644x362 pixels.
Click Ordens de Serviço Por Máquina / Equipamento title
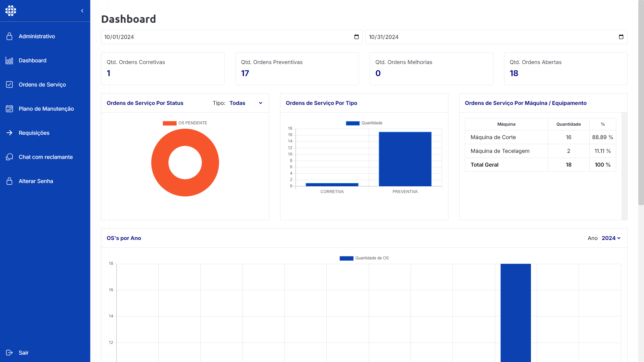[526, 103]
